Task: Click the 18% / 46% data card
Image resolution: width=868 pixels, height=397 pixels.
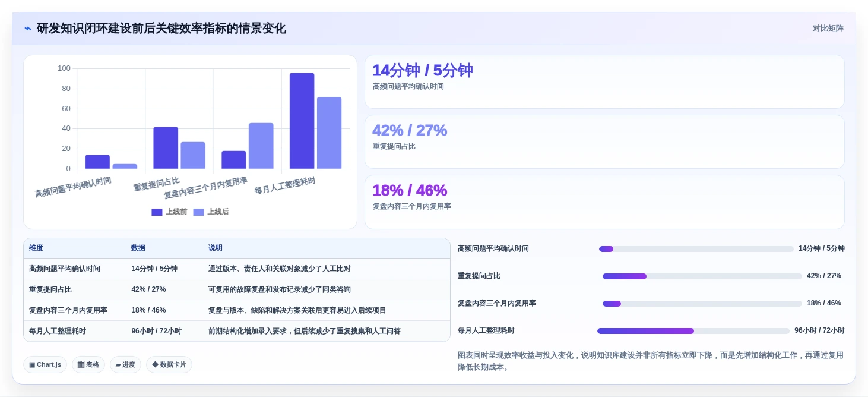Action: click(604, 202)
